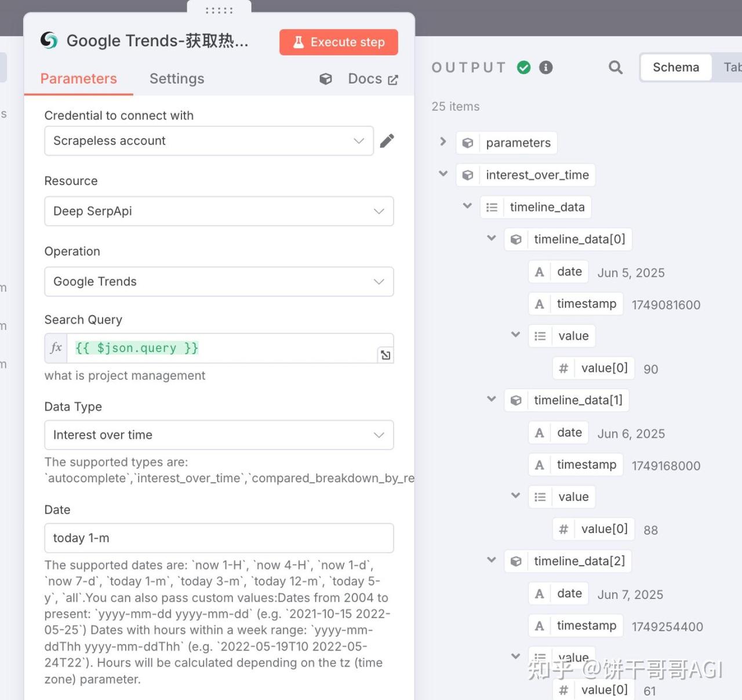Click the Execute step button

pos(339,42)
